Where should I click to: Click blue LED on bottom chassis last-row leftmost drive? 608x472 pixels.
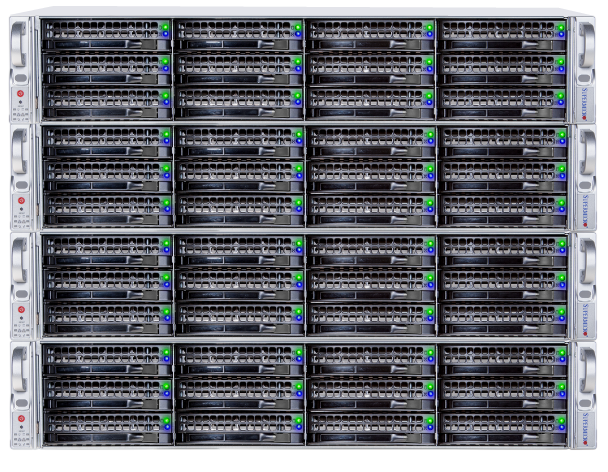tap(167, 427)
